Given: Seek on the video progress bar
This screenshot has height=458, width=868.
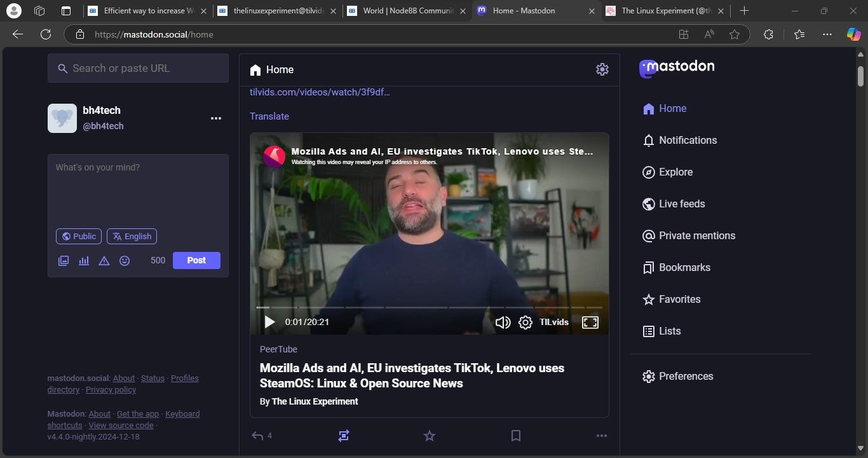Looking at the screenshot, I should tap(430, 307).
